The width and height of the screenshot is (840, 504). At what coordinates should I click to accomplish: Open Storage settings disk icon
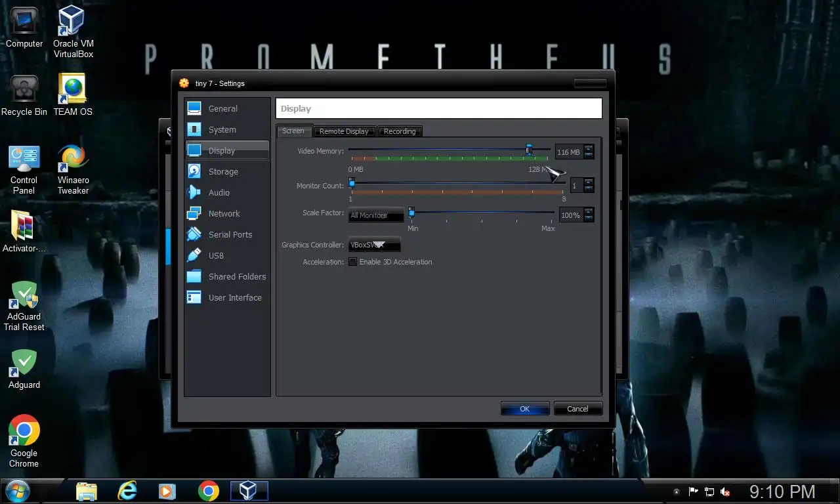coord(194,171)
